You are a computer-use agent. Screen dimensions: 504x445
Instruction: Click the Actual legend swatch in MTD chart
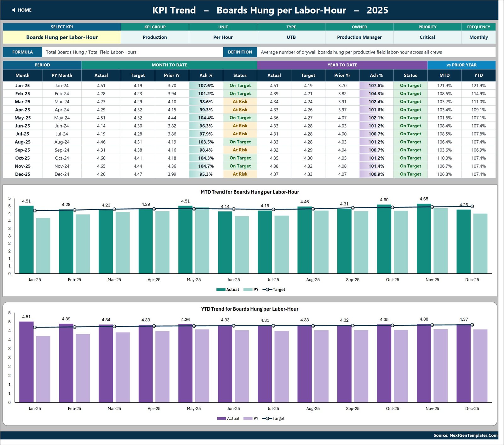pos(221,290)
